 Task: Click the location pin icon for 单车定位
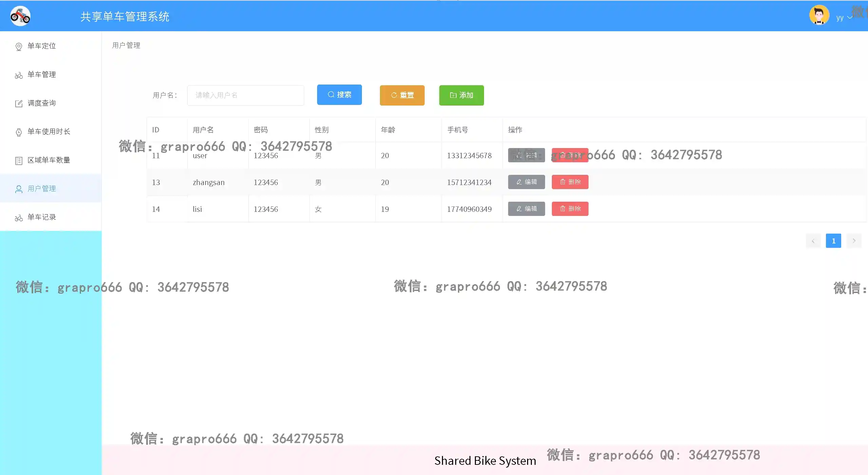click(x=19, y=47)
